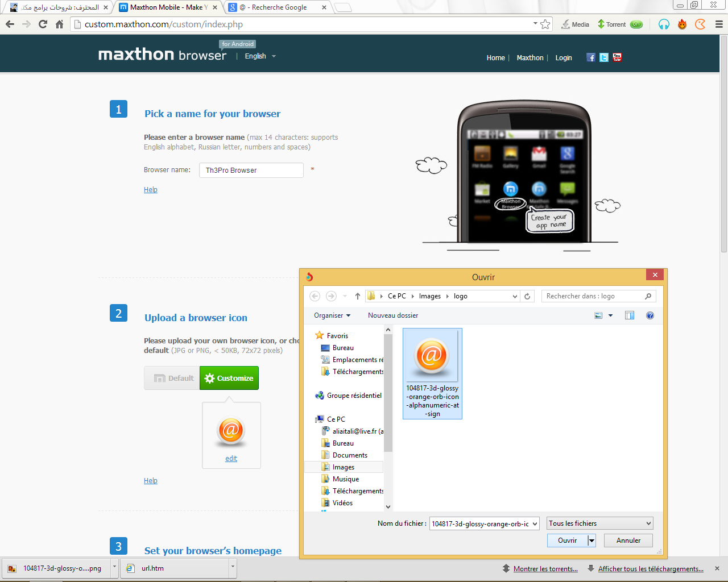Open the Tous les fichiers file type dropdown
The image size is (728, 582).
(x=599, y=523)
